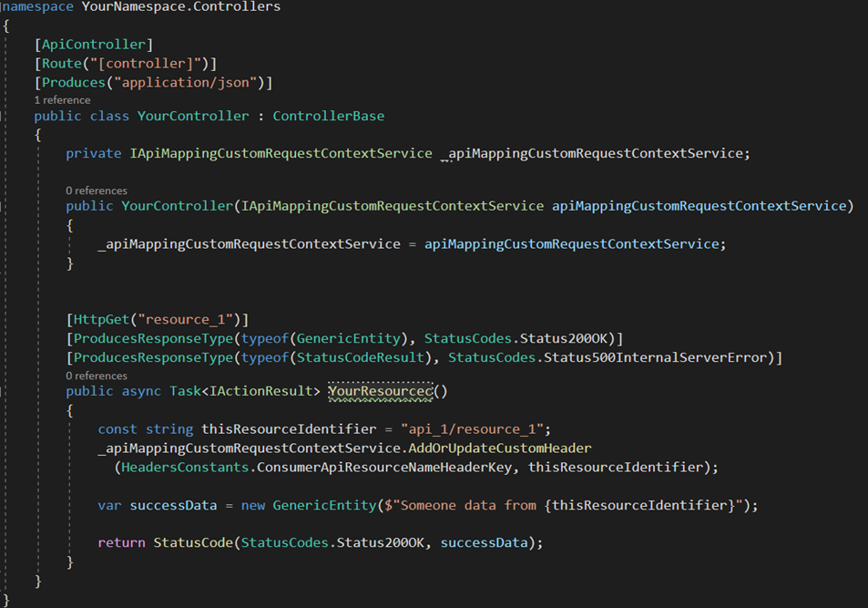The height and width of the screenshot is (608, 868).
Task: Click GenericEntity in the constructor call after new
Action: (x=324, y=506)
